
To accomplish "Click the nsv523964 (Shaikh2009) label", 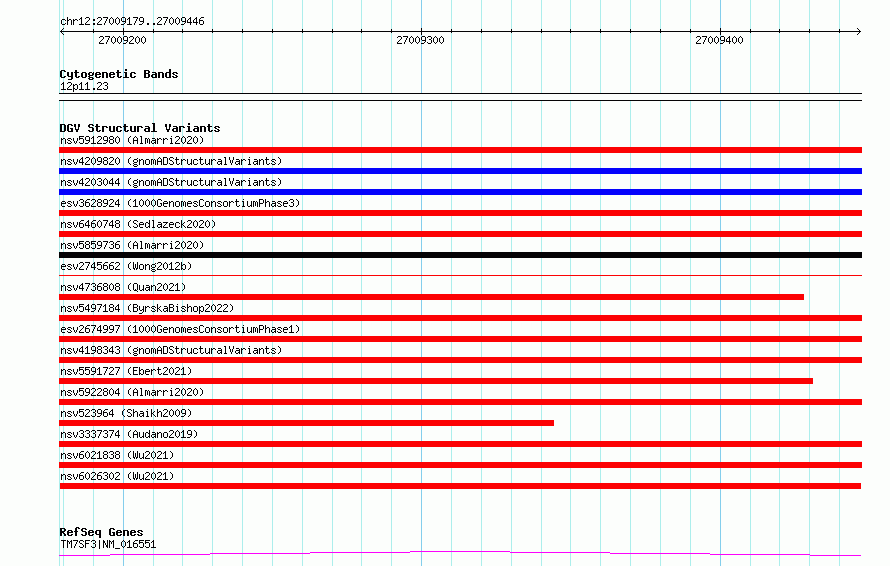I will [x=126, y=413].
